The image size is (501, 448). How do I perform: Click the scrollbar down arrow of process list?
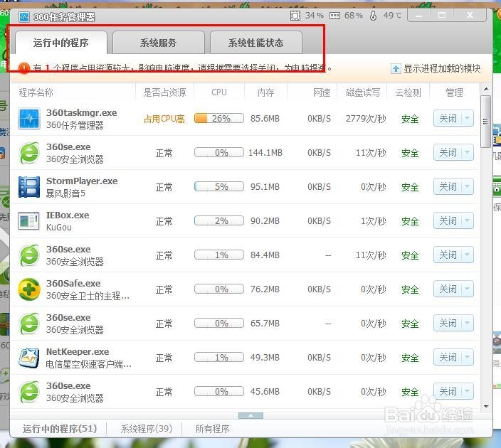pos(486,407)
